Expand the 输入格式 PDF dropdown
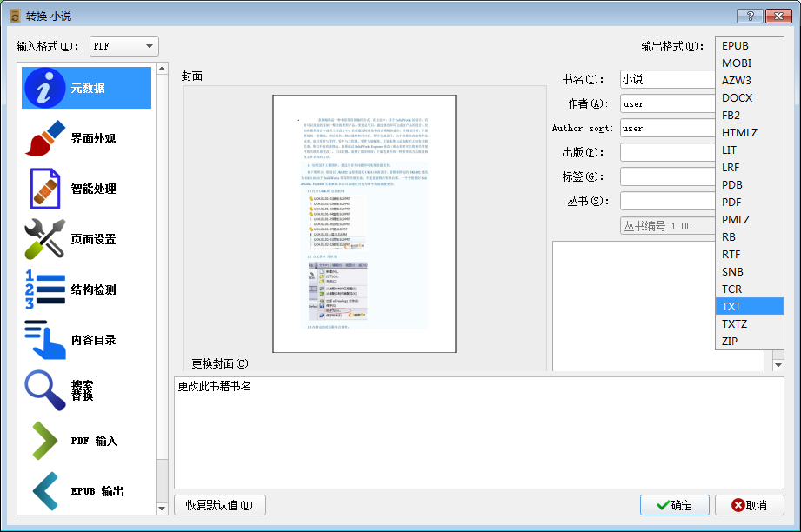Screen dimensions: 801x532 coord(123,46)
